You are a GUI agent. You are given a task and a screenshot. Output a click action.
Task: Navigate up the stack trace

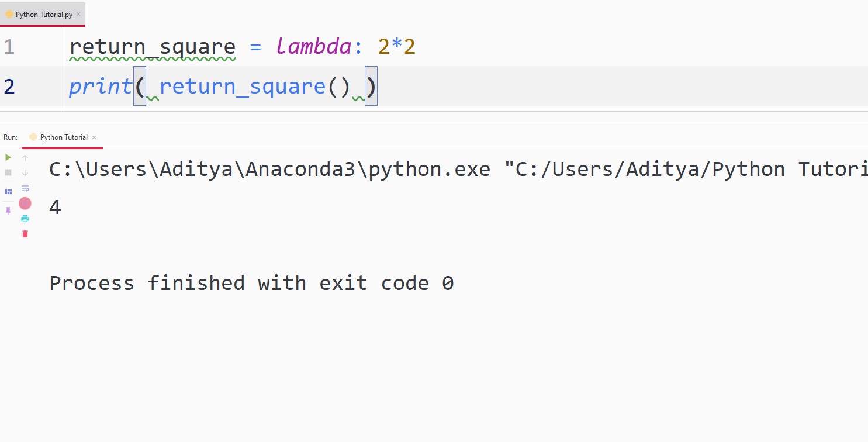pos(25,157)
